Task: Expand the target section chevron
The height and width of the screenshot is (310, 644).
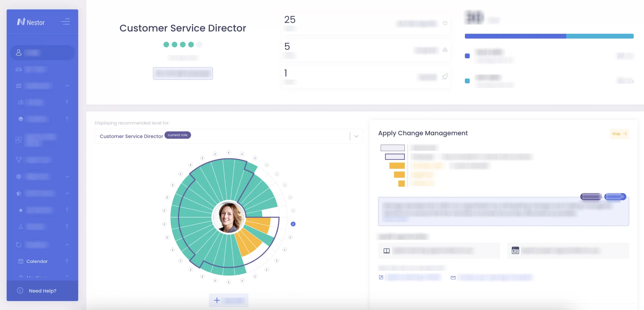Action: [x=67, y=177]
